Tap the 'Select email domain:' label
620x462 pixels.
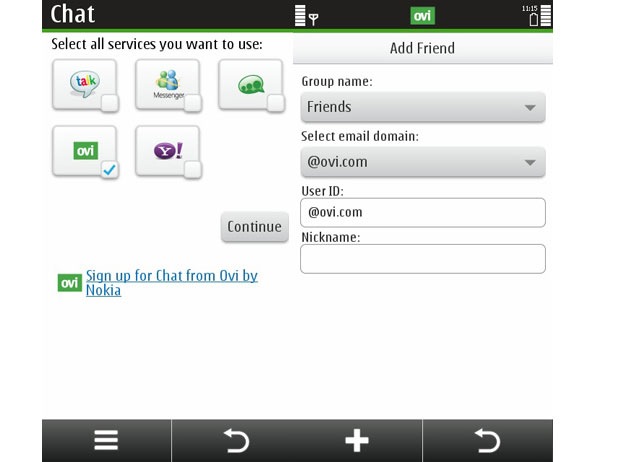[360, 136]
